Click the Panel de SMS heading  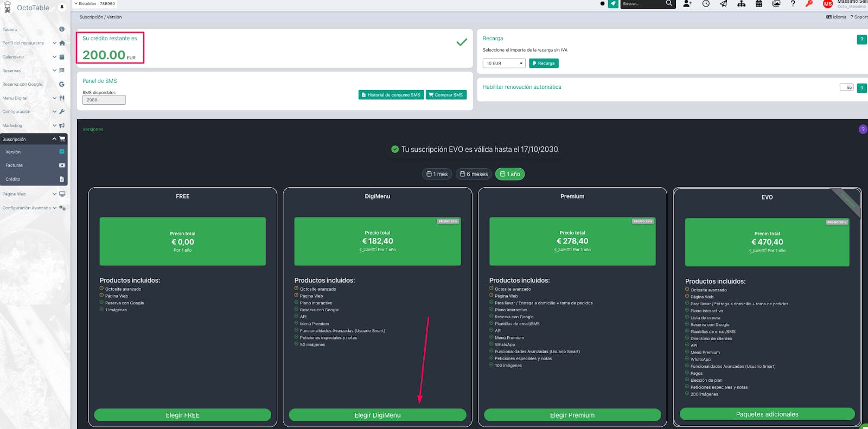coord(100,81)
